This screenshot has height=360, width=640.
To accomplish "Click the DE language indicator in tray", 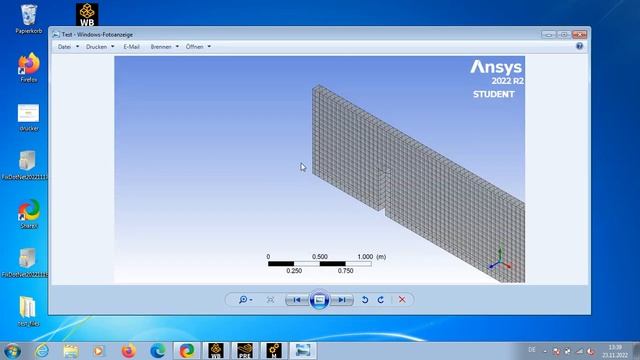I will 531,350.
